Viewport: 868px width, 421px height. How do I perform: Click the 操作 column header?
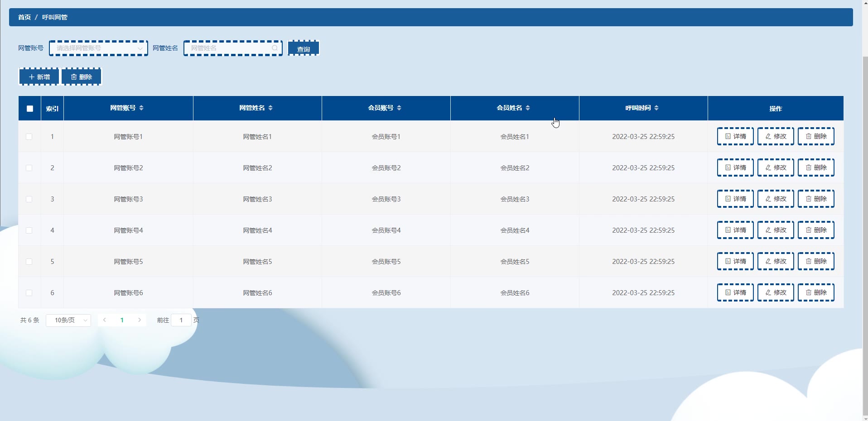[776, 109]
